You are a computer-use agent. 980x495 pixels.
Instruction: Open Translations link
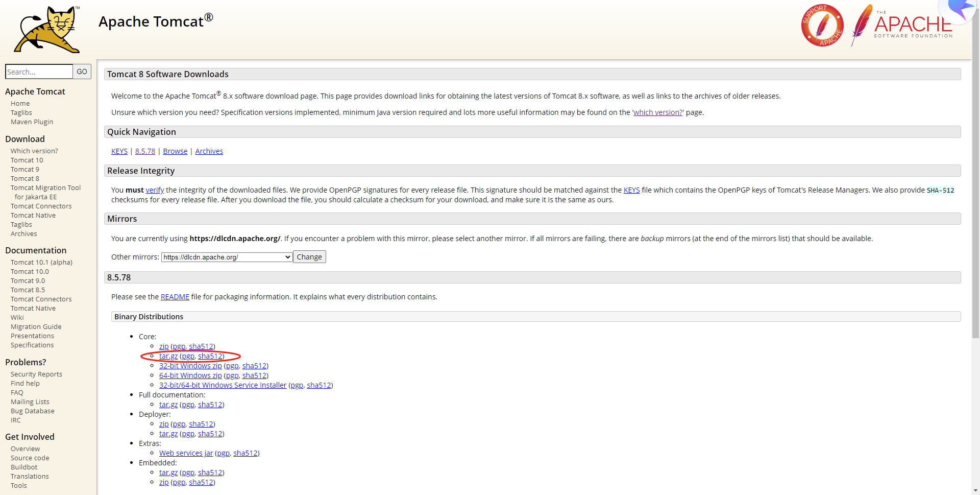pos(30,477)
